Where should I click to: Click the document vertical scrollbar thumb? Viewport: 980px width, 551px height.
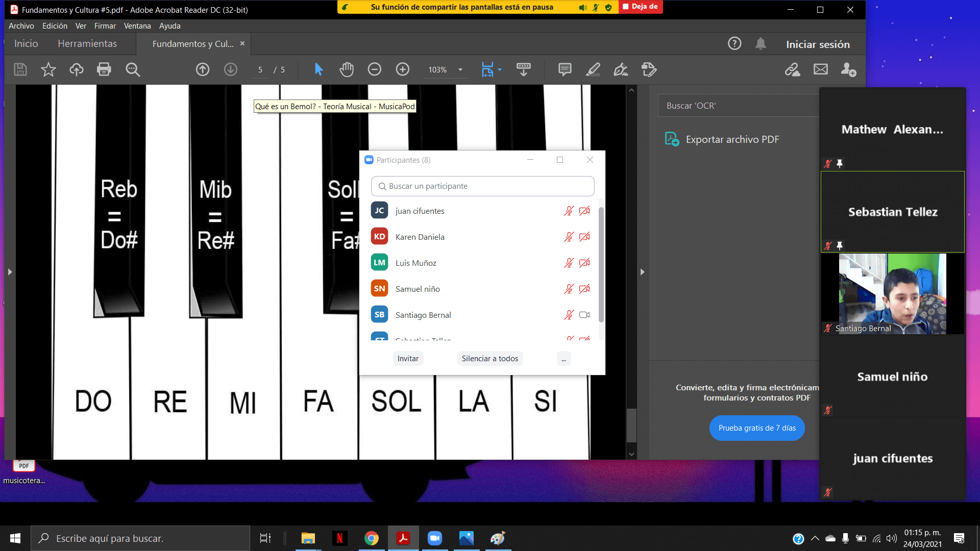[631, 425]
